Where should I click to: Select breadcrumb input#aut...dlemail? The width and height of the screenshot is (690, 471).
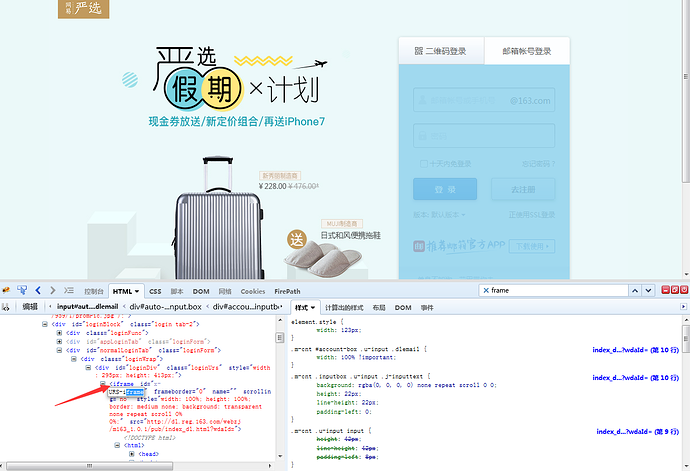87,306
